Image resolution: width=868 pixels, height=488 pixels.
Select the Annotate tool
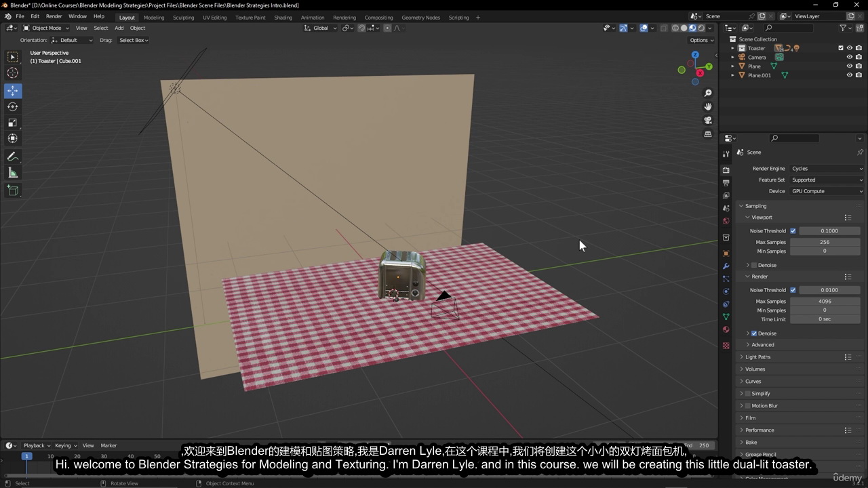(x=13, y=157)
